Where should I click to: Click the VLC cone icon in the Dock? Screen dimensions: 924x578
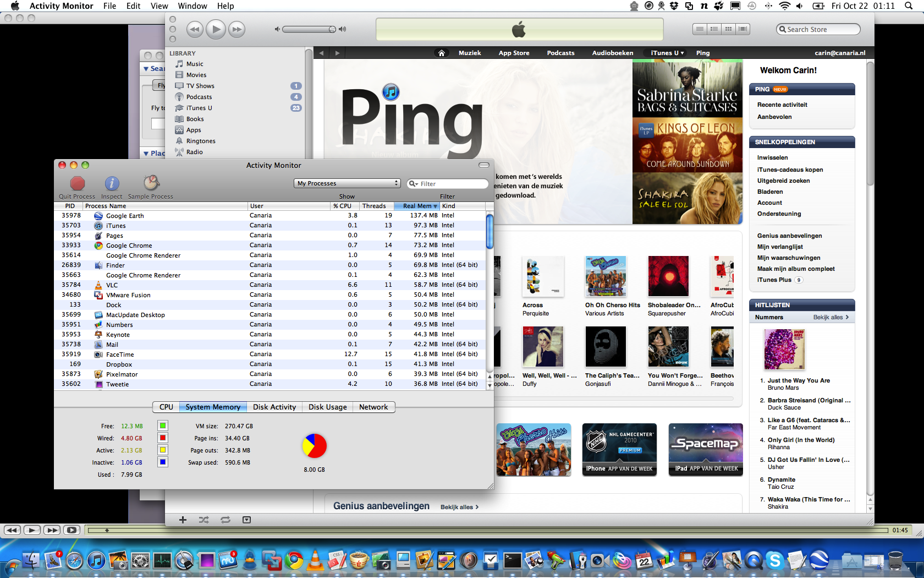coord(315,560)
